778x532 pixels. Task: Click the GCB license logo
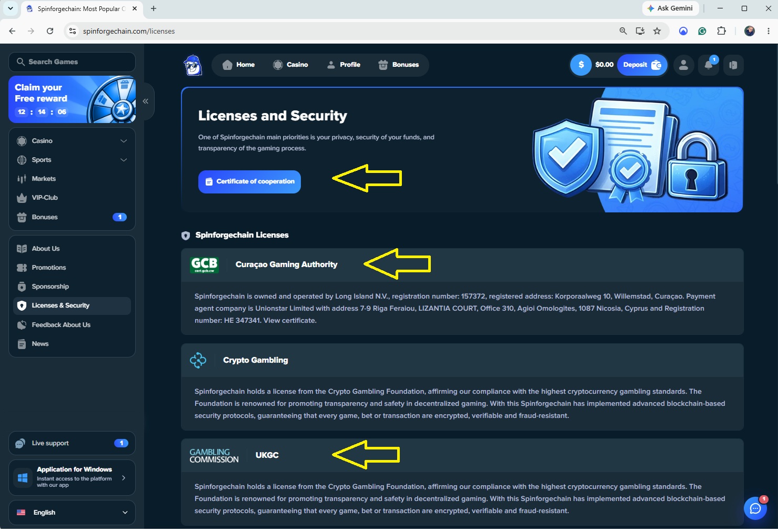(204, 264)
